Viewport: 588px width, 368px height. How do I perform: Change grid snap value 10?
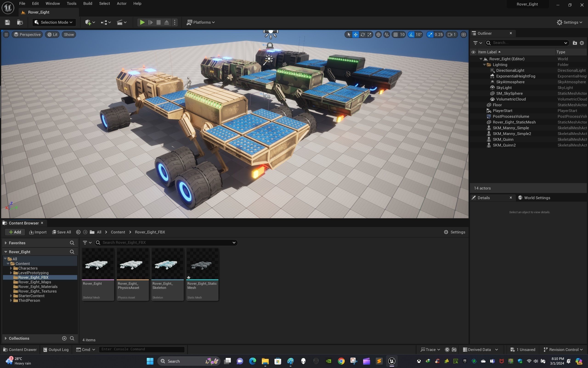[402, 34]
